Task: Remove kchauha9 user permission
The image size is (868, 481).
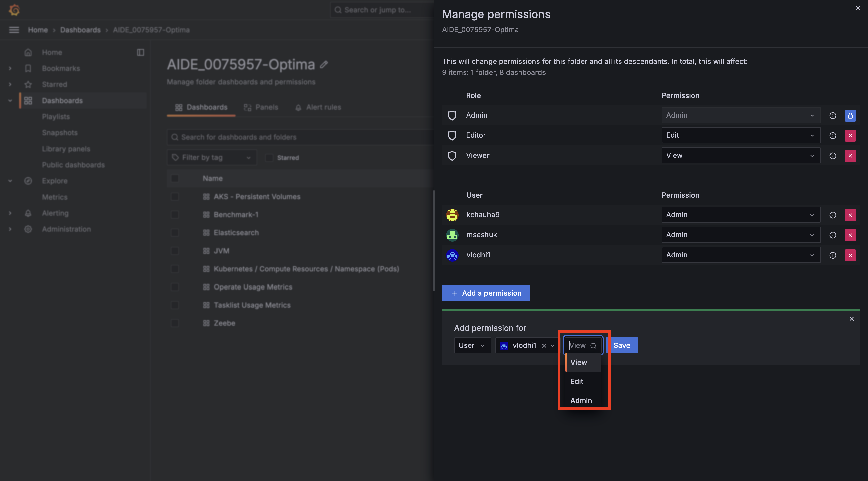Action: click(850, 215)
